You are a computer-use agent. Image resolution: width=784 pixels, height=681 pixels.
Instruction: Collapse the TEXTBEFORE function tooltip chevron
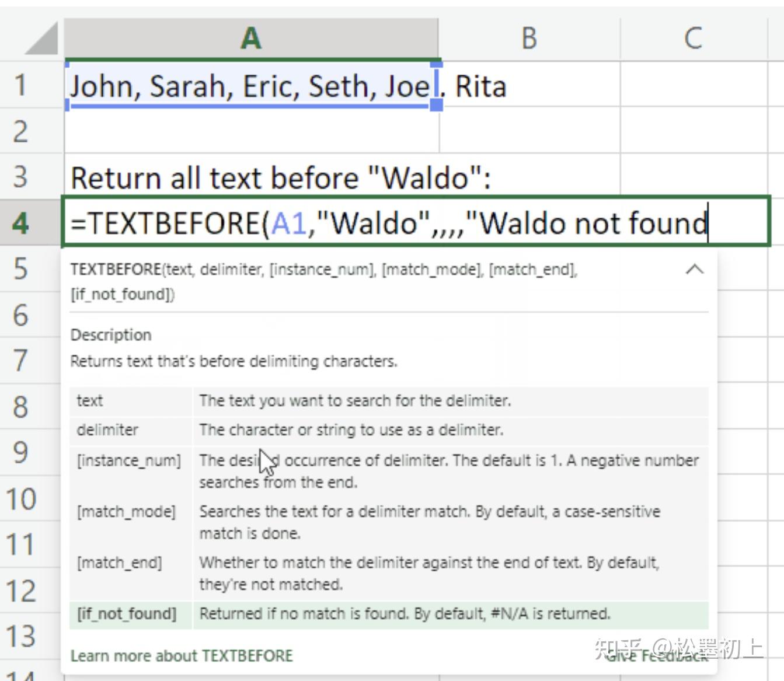[x=694, y=270]
